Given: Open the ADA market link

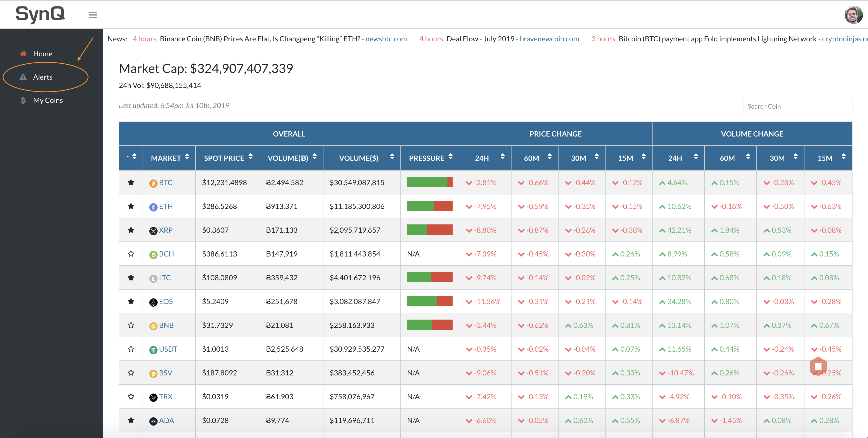Looking at the screenshot, I should [x=166, y=420].
